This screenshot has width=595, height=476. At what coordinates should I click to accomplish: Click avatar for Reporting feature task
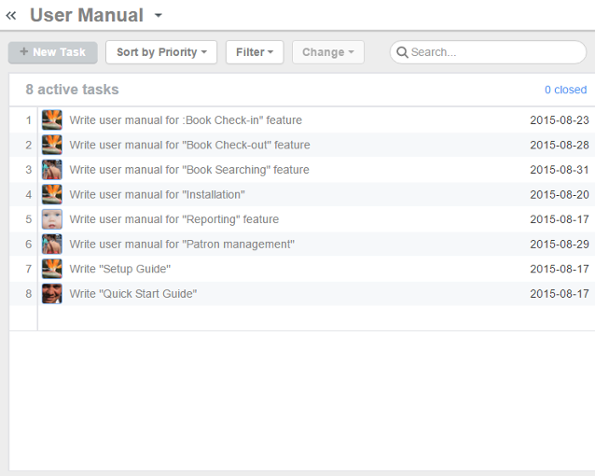(52, 219)
